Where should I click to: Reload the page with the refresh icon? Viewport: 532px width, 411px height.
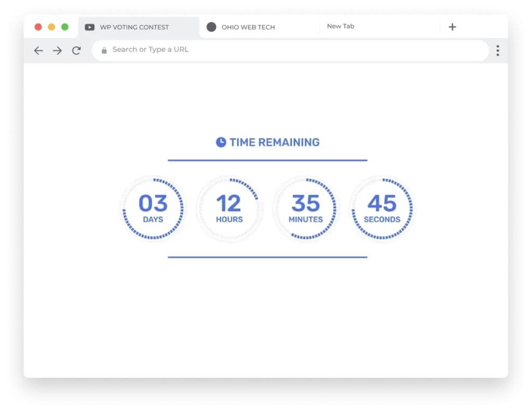(x=76, y=50)
